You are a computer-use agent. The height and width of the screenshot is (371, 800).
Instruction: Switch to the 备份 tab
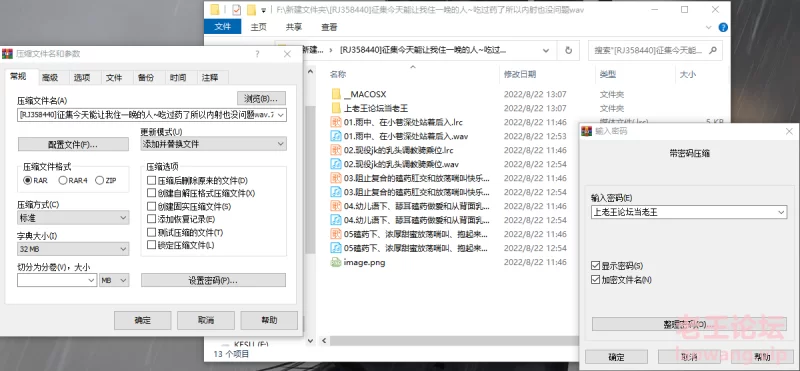click(x=146, y=78)
